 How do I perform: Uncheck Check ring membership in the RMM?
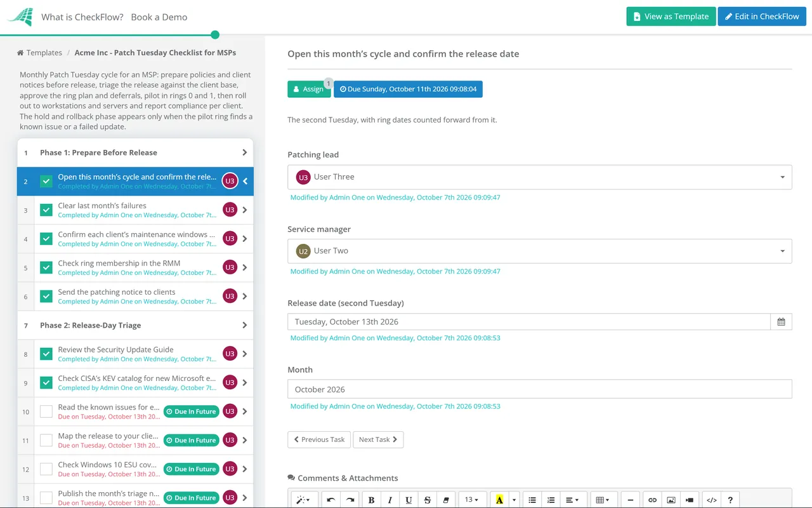(46, 267)
